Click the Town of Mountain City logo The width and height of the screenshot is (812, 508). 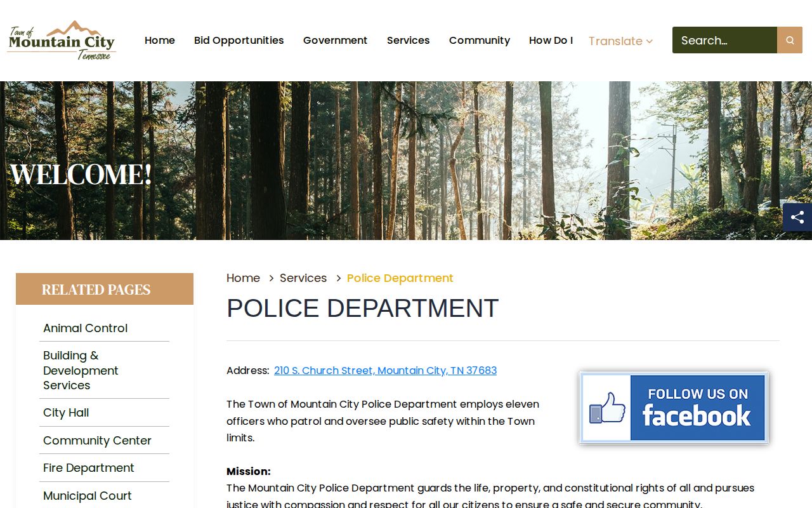pos(62,40)
